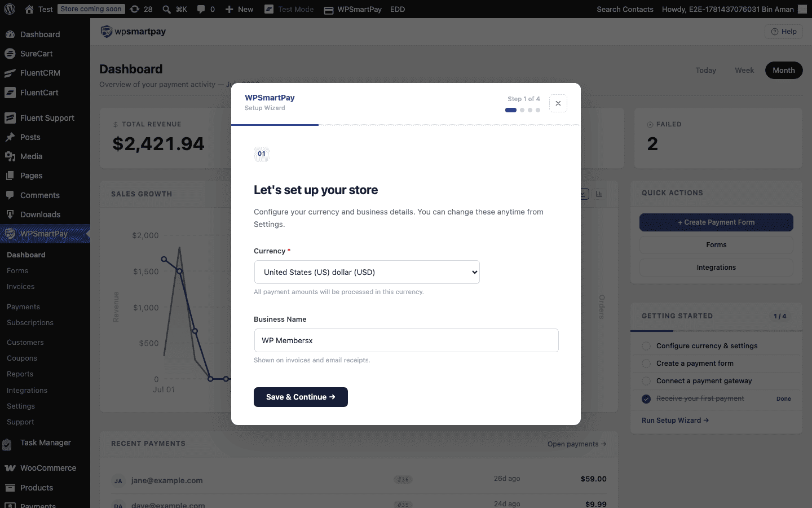The width and height of the screenshot is (812, 508).
Task: Click the Products sidebar icon
Action: coord(10,488)
